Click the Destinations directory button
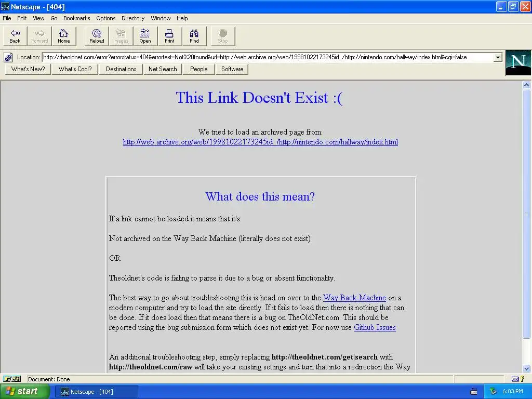The image size is (532, 399). 121,69
